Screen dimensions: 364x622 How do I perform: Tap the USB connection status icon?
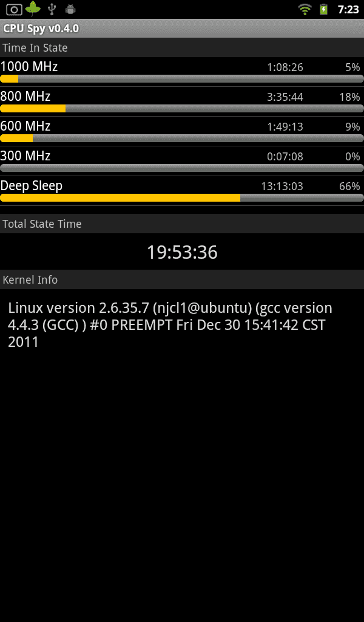pos(52,9)
